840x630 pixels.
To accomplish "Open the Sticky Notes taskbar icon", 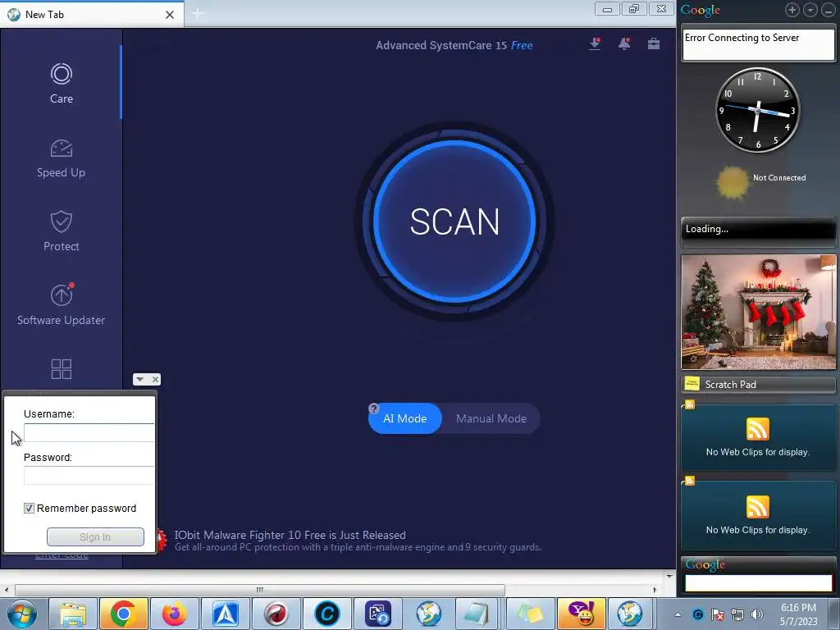I will point(530,614).
